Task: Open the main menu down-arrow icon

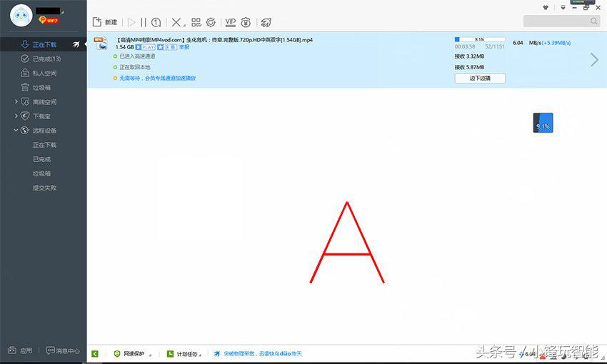Action: click(563, 7)
